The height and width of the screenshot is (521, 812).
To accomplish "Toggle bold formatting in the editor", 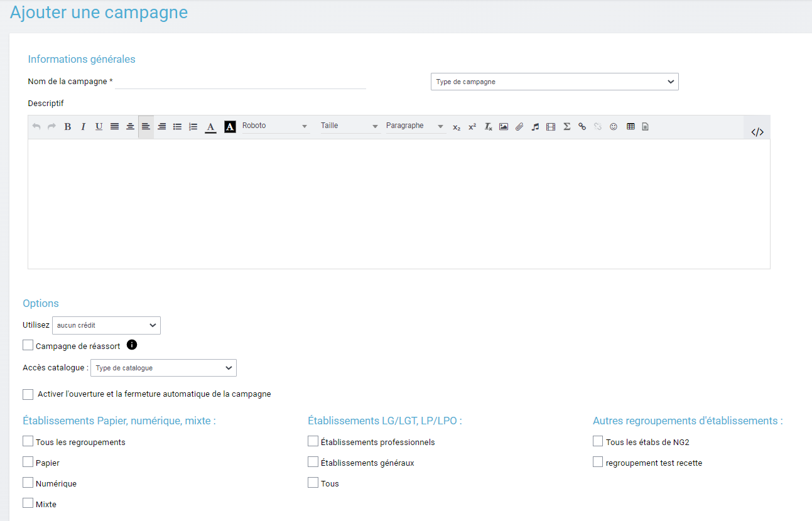I will pos(68,127).
